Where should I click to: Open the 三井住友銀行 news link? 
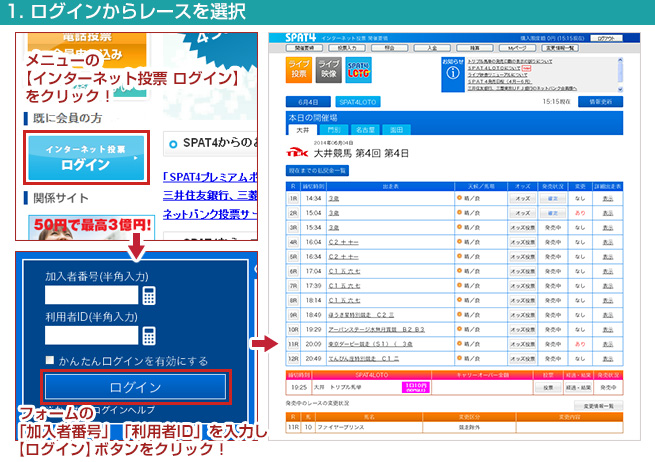point(210,195)
